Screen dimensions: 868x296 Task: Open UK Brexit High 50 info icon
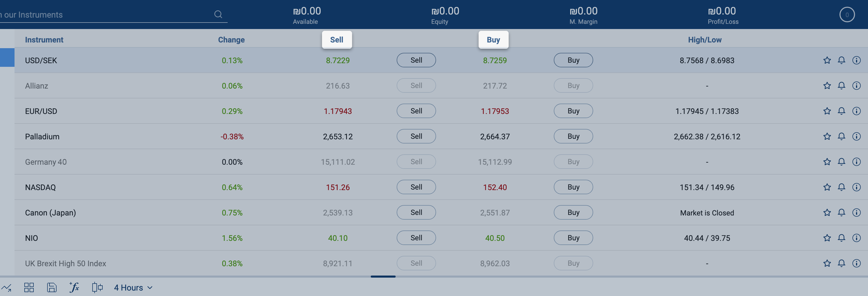coord(856,263)
